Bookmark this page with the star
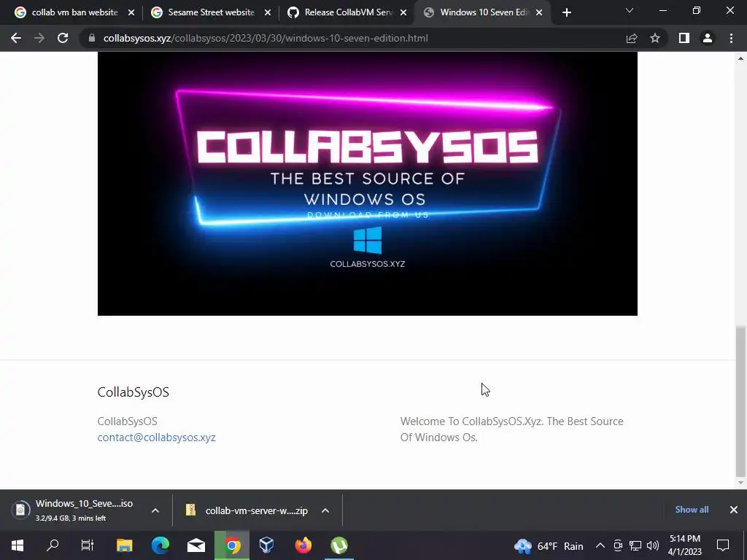747x560 pixels. 655,38
